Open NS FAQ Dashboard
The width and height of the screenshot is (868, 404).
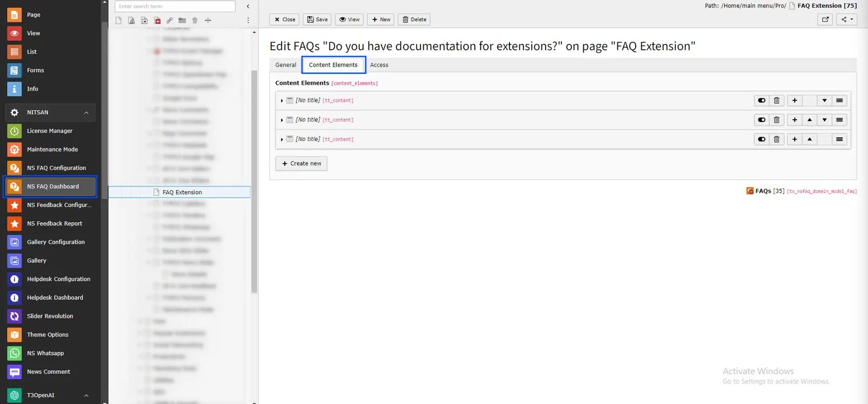50,187
